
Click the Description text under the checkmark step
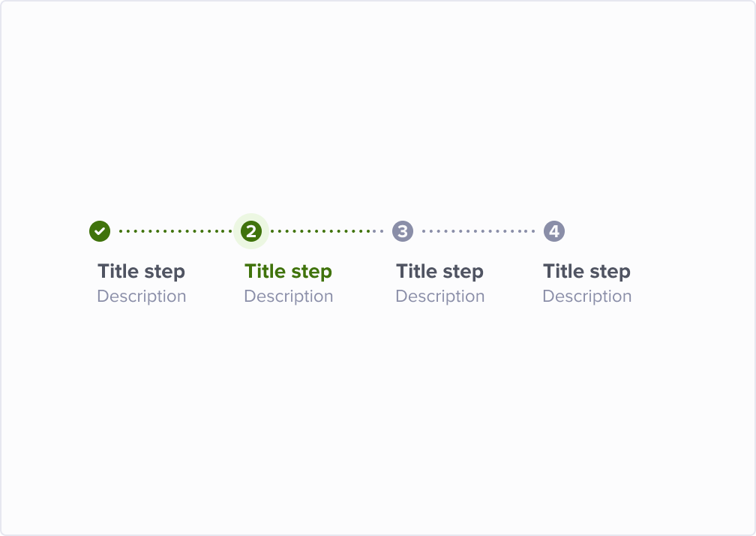tap(141, 297)
